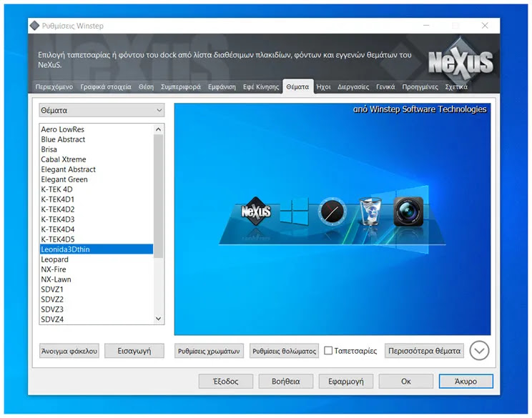Click the up arrow on the theme list scrollbar
This screenshot has height=418, width=532.
click(x=159, y=129)
